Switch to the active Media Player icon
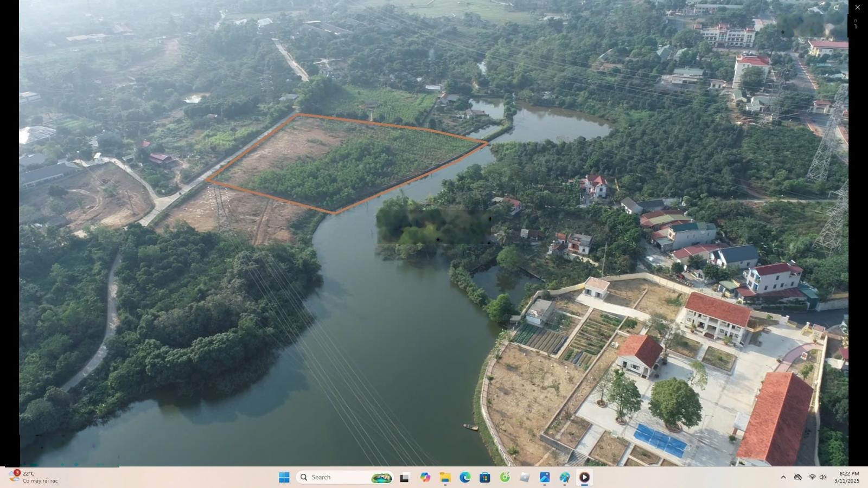868x488 pixels. 584,477
